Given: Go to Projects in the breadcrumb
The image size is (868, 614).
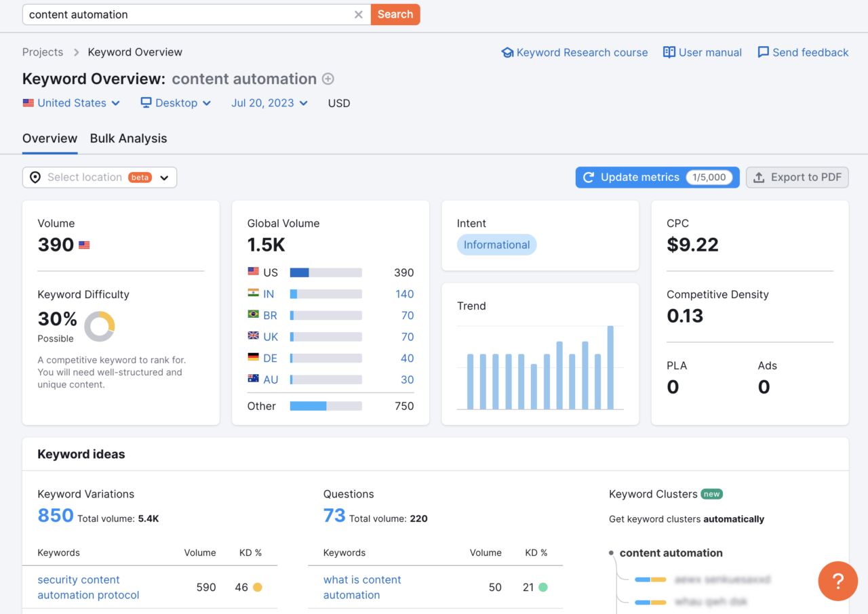Looking at the screenshot, I should (x=43, y=52).
